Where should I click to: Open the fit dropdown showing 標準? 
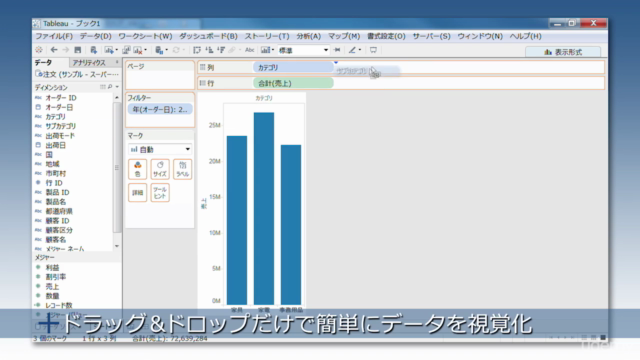point(304,50)
